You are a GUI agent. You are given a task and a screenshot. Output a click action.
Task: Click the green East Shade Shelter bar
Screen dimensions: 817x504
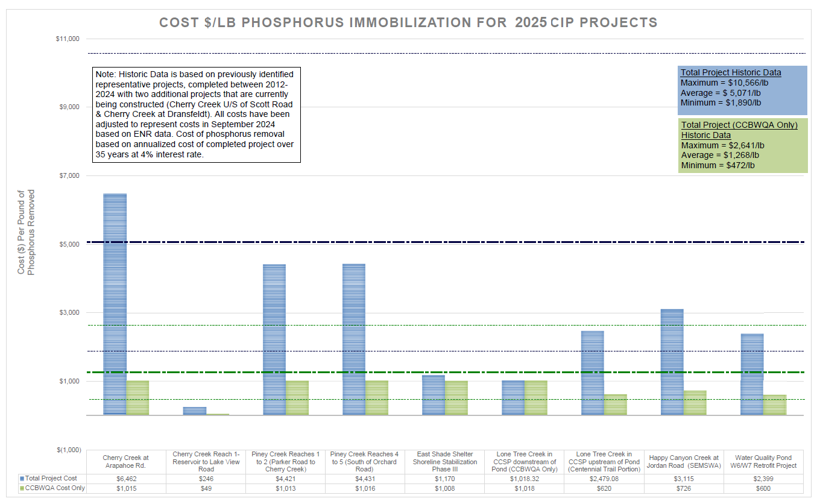tap(456, 398)
